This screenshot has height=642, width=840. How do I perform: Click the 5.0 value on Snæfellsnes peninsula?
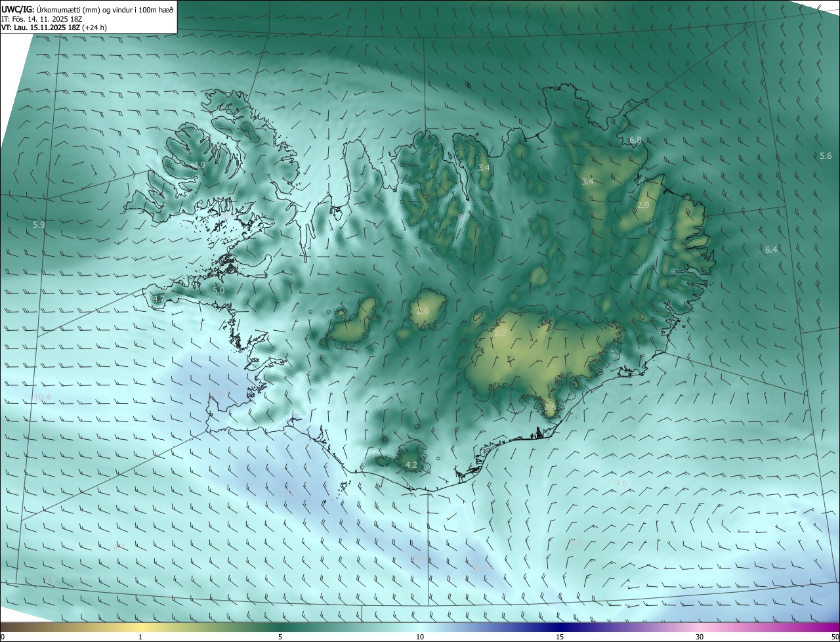pyautogui.click(x=219, y=289)
